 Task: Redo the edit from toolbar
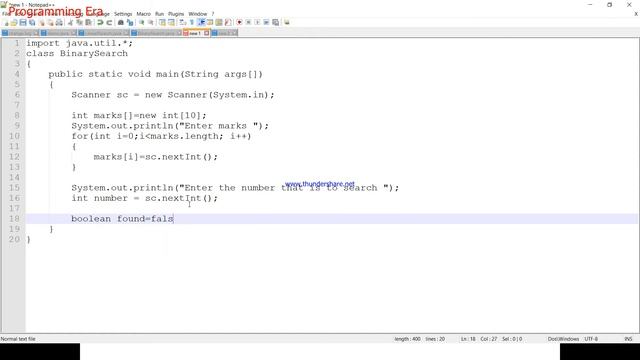(x=109, y=22)
